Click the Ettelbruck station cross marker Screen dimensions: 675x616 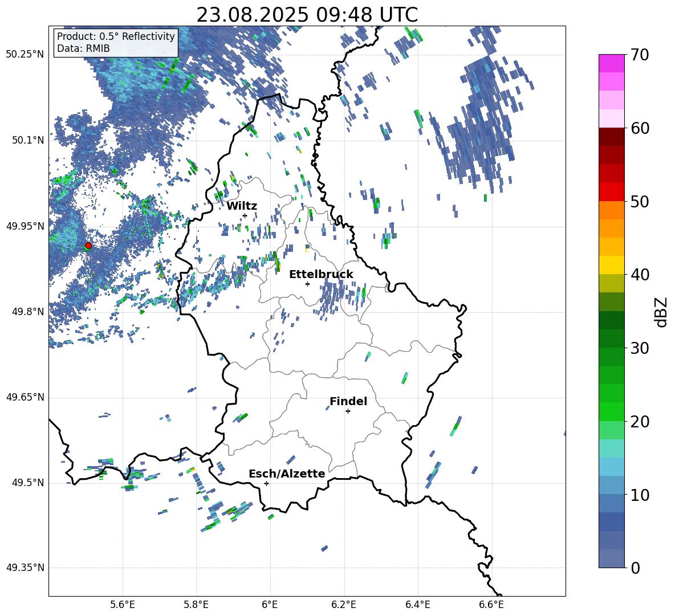click(307, 284)
